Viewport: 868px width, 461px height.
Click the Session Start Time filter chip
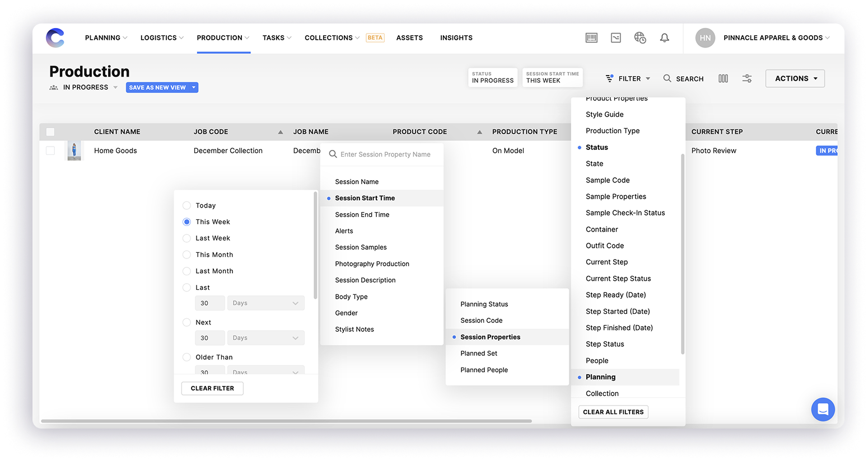point(552,77)
